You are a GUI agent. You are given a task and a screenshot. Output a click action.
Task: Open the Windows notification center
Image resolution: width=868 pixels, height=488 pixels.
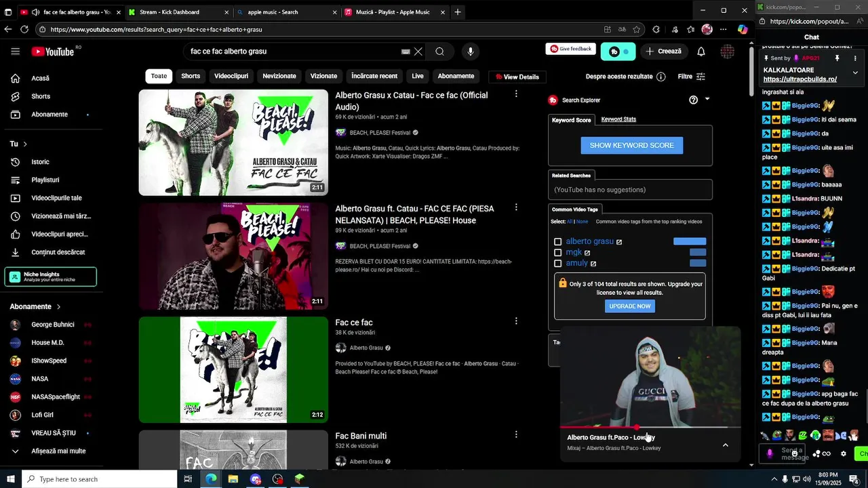854,479
